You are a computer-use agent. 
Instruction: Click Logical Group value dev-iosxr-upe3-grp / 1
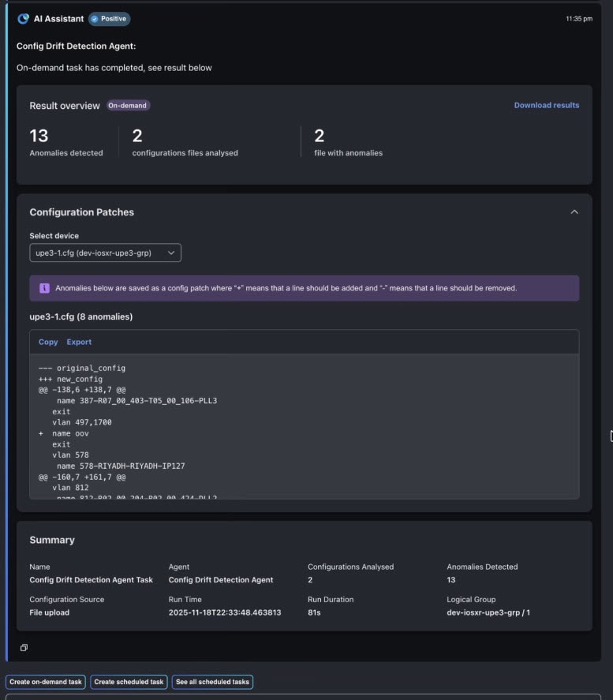click(488, 612)
